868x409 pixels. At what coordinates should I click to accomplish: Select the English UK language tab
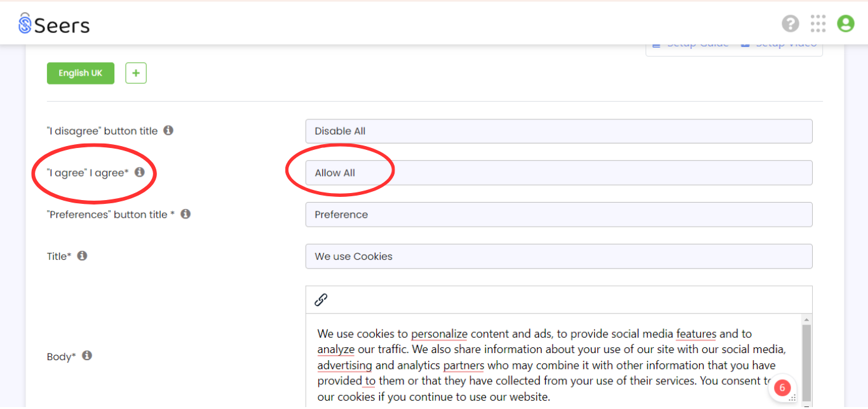coord(81,73)
